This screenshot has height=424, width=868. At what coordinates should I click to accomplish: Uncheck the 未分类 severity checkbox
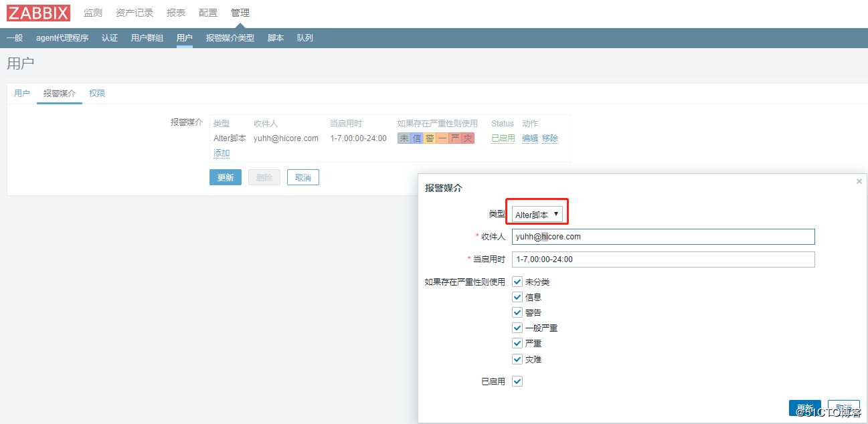[x=517, y=282]
